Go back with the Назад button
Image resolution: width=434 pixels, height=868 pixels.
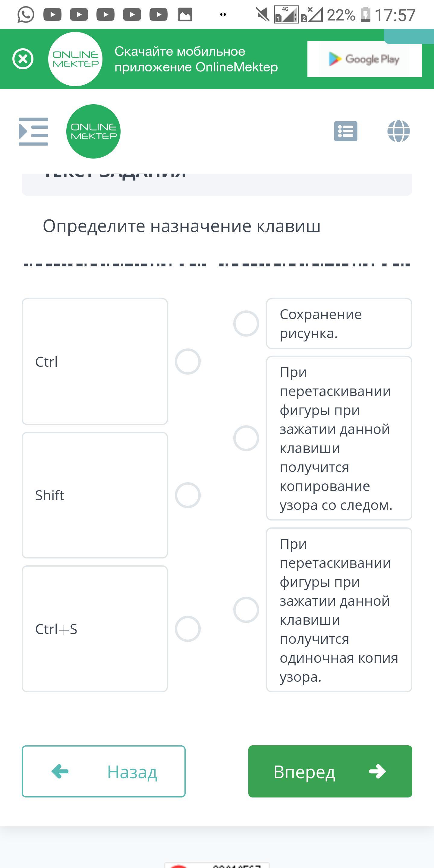point(103,771)
